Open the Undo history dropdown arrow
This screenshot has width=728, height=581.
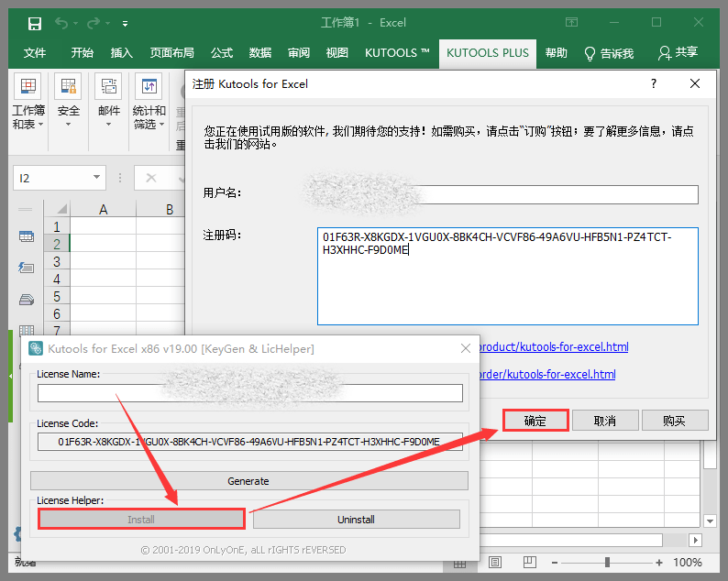[x=75, y=23]
